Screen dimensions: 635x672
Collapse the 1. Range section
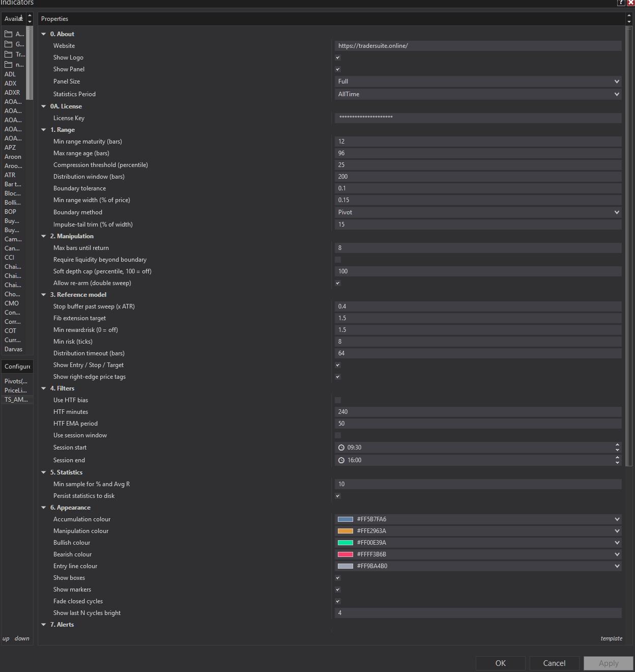coord(44,130)
